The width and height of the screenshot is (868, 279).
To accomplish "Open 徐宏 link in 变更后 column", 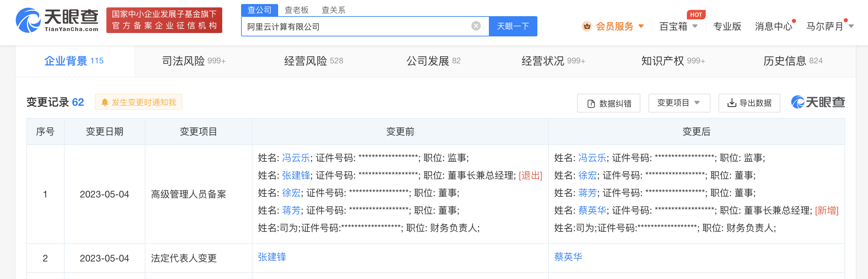I will coord(588,176).
